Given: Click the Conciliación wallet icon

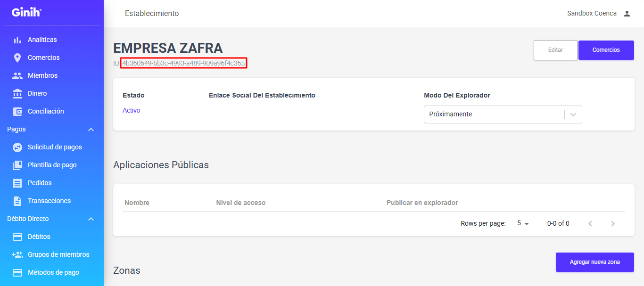Looking at the screenshot, I should click(x=17, y=111).
